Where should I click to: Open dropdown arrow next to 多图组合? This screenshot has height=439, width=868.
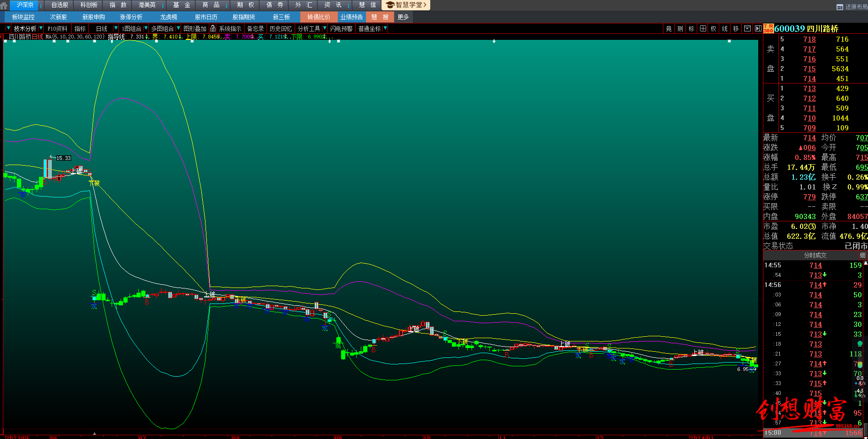pyautogui.click(x=178, y=29)
